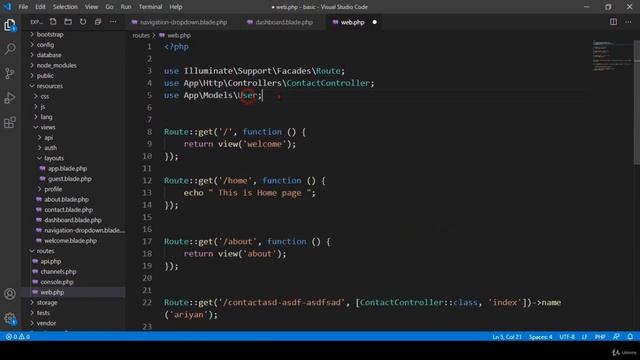Change the PHP language mode
Image resolution: width=640 pixels, height=360 pixels.
coord(600,337)
